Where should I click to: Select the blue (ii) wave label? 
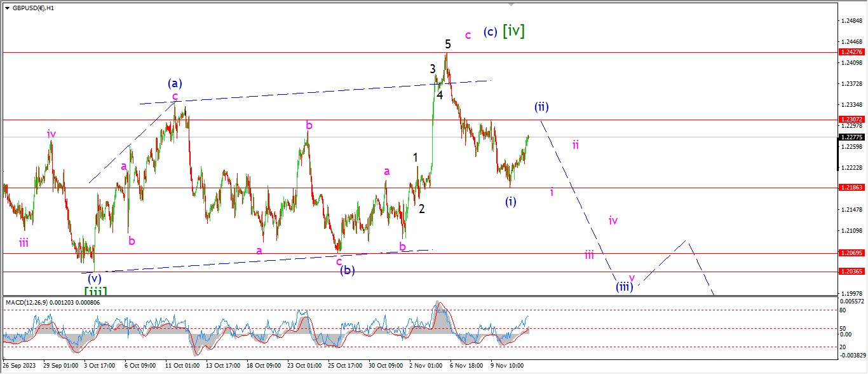541,107
